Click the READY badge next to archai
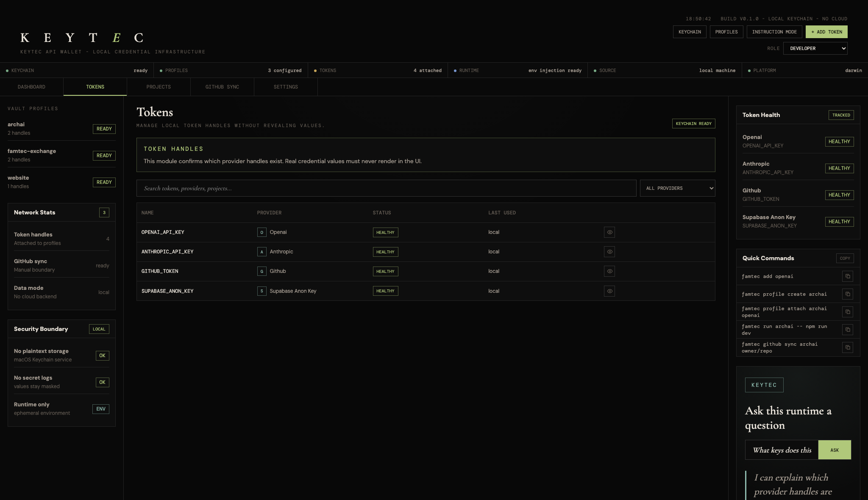The height and width of the screenshot is (500, 868). tap(104, 129)
